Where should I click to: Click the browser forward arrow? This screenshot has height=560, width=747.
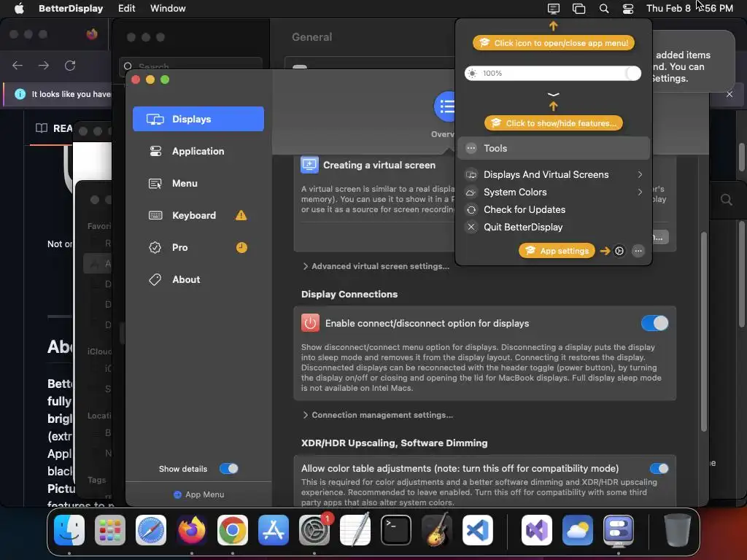(x=43, y=65)
